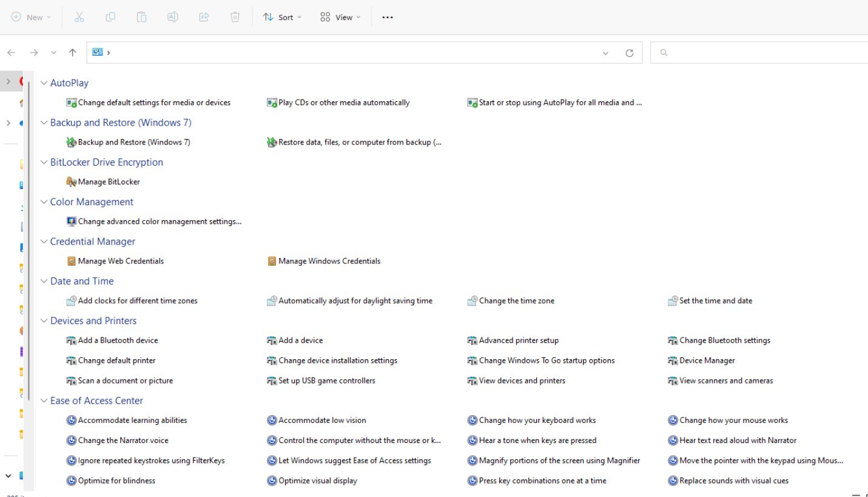Open Manage BitLocker
Image resolution: width=868 pixels, height=497 pixels.
pos(109,181)
